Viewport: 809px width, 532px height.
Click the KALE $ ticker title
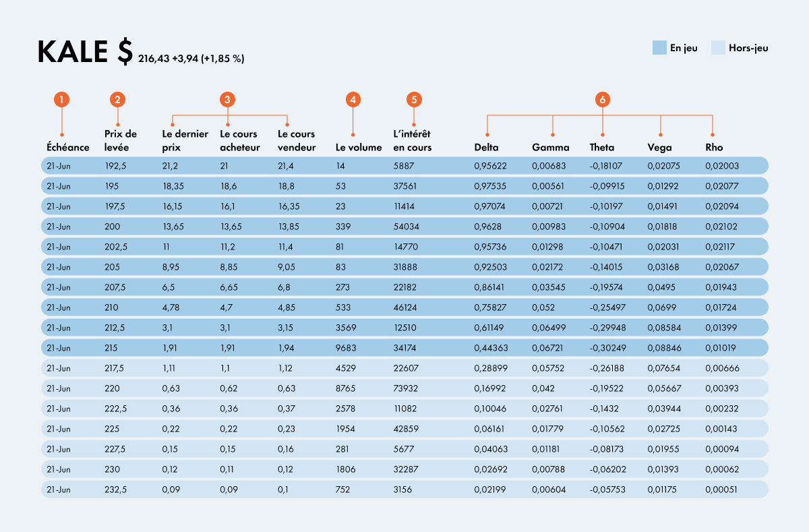[x=85, y=52]
